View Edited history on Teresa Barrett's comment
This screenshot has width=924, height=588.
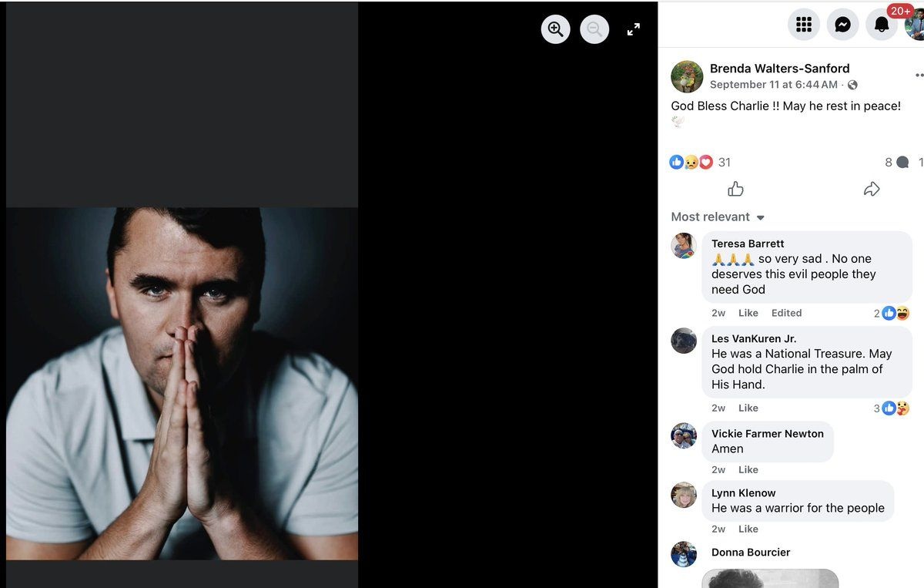coord(786,313)
